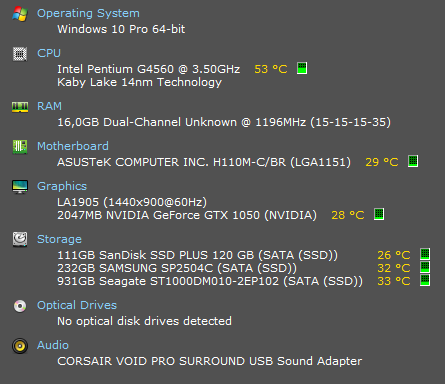The width and height of the screenshot is (445, 384).
Task: Open the Graphics section heading
Action: tap(62, 186)
